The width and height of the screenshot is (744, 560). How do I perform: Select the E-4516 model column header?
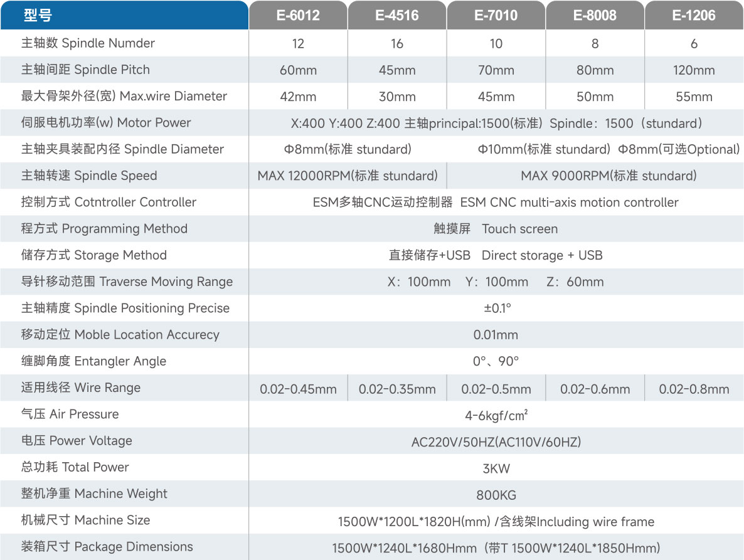(x=397, y=16)
